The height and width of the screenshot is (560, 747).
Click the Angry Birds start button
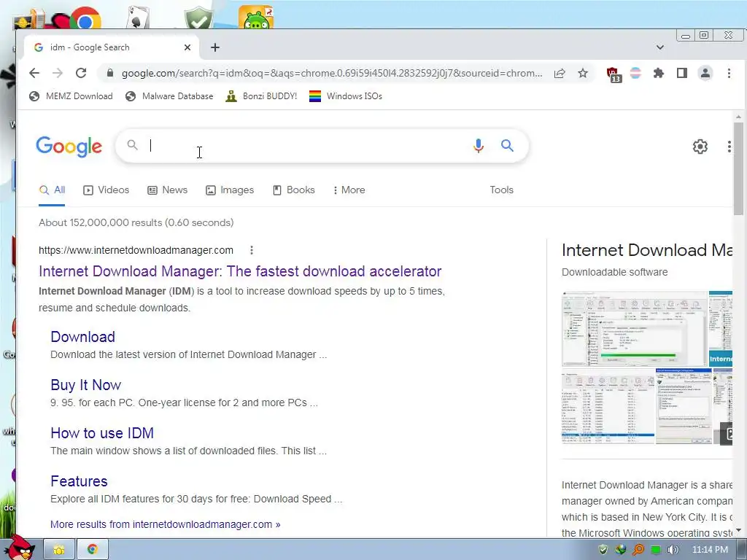pyautogui.click(x=21, y=548)
